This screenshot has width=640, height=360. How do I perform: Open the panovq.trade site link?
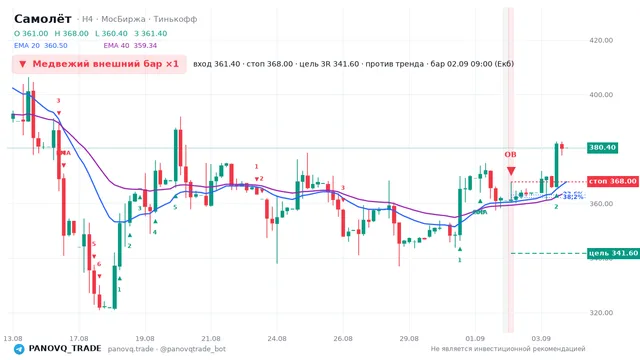(131, 349)
